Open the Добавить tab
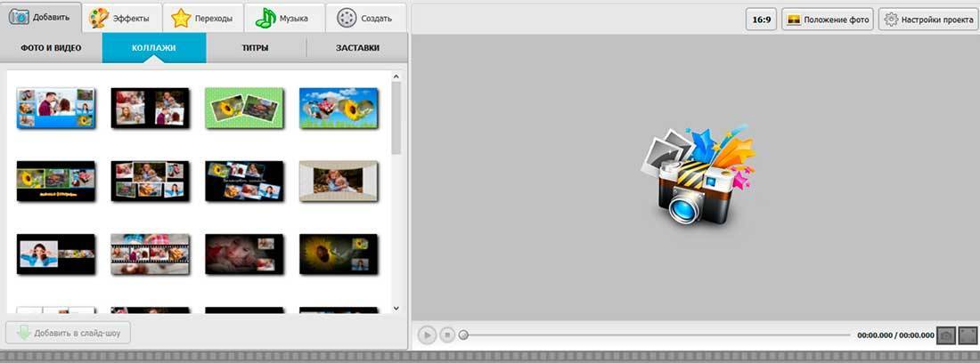Viewport: 980px width, 363px height. 41,18
